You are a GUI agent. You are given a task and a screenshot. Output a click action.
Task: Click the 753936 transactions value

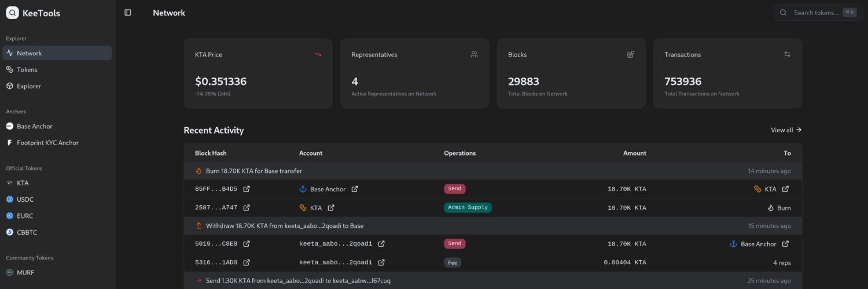[x=683, y=81]
